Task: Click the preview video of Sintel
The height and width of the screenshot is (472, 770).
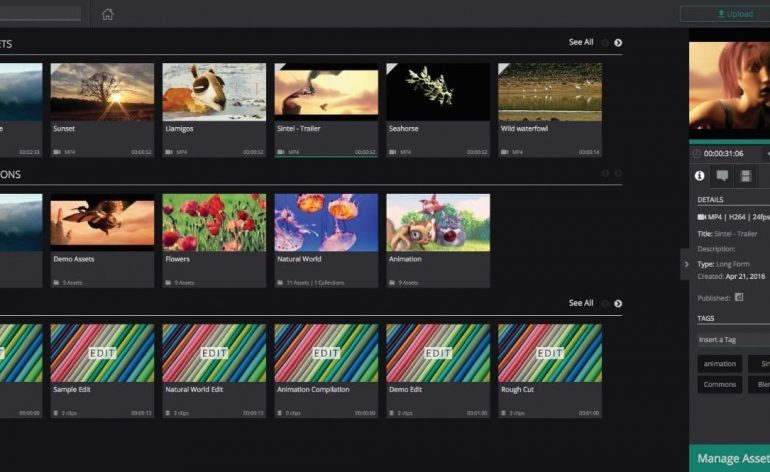Action: 730,84
